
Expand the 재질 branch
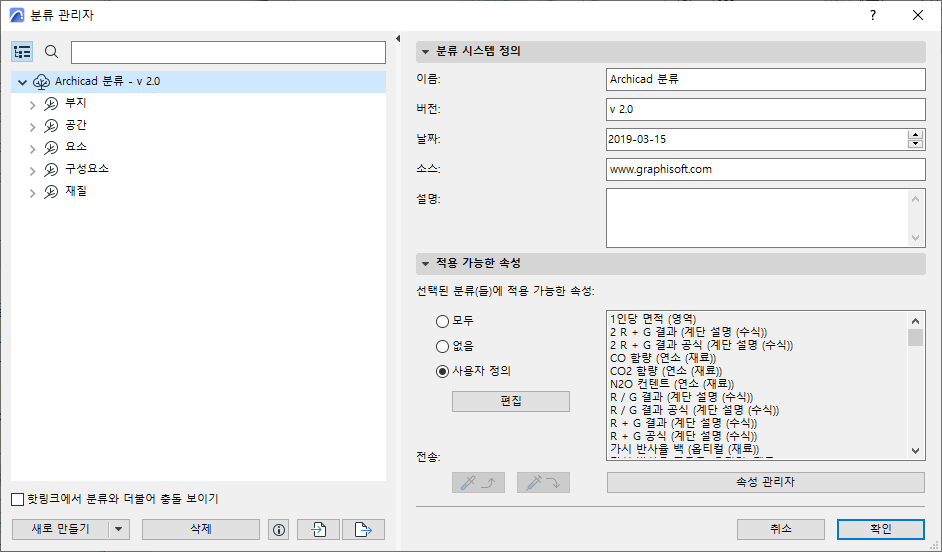[x=33, y=193]
